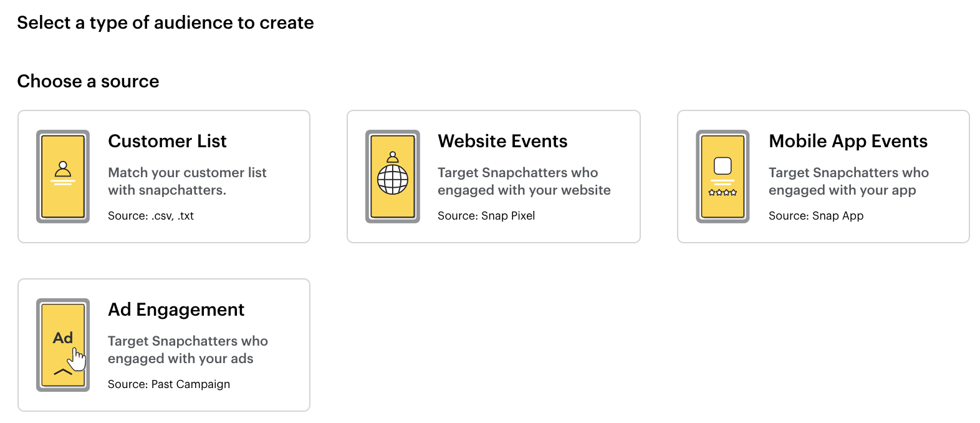
Task: Click the Mobile App Events phone icon
Action: pos(723,177)
